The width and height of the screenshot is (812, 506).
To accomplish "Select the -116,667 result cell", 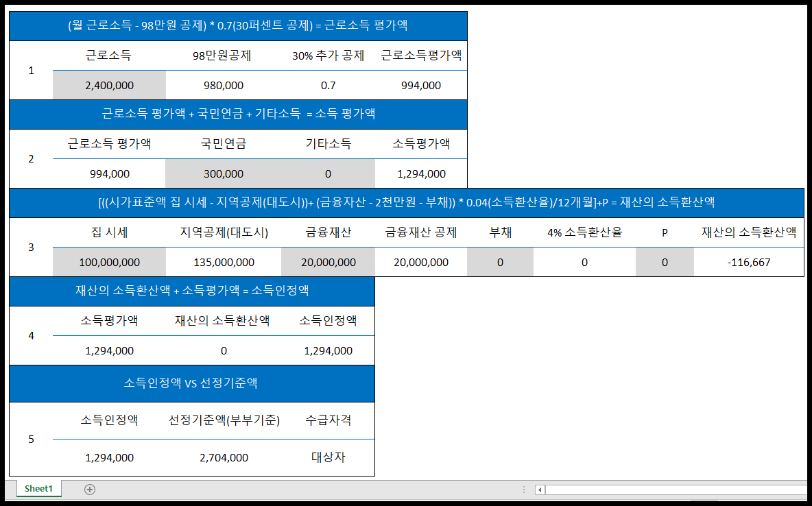I will tap(749, 263).
